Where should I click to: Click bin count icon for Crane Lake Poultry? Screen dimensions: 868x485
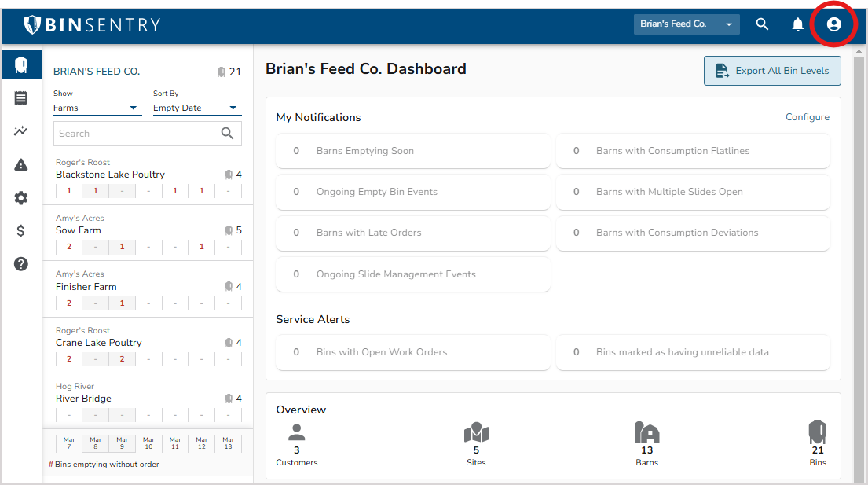(229, 343)
